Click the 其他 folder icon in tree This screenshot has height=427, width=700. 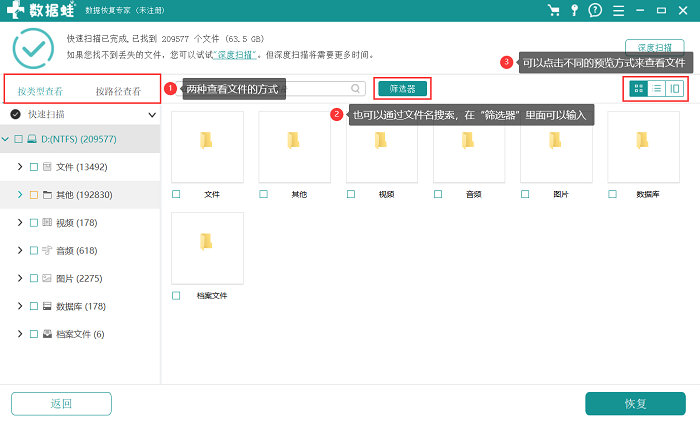click(x=47, y=195)
